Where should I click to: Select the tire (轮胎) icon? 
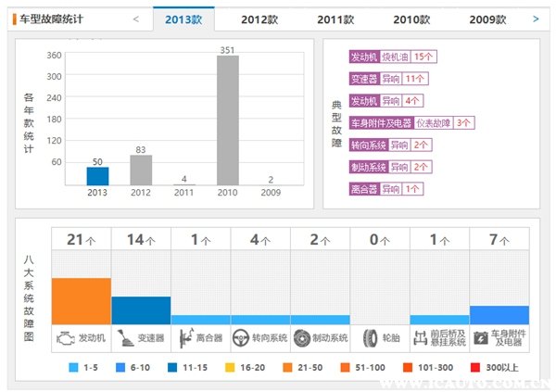369,337
